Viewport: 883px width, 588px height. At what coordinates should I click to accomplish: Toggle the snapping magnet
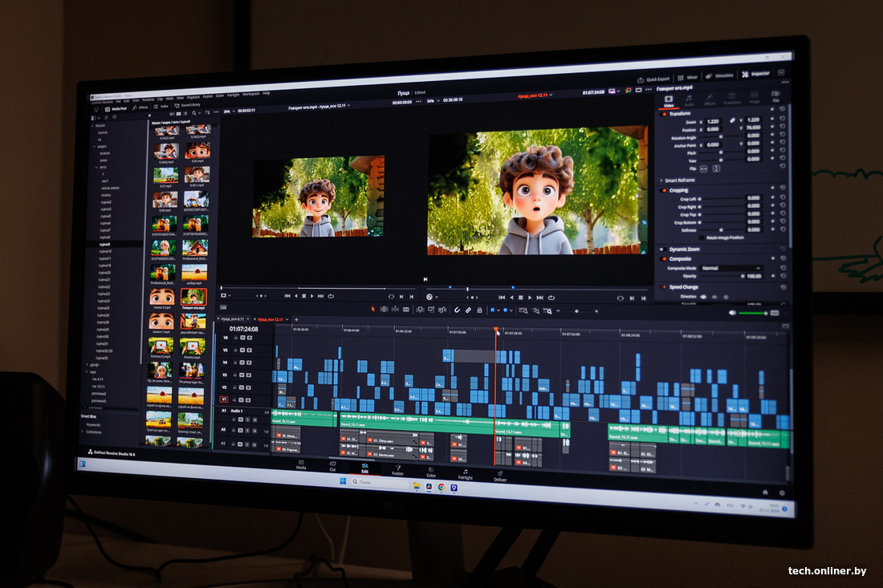457,310
